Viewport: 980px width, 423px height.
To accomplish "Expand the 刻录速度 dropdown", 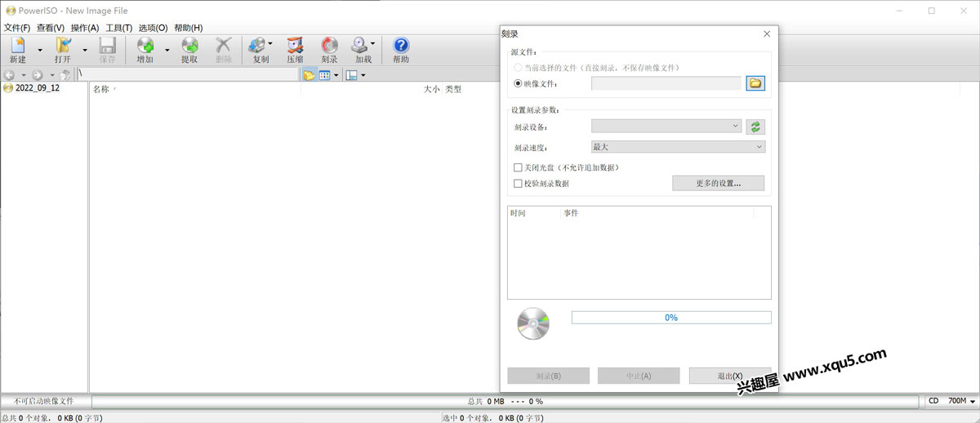I will pos(678,147).
